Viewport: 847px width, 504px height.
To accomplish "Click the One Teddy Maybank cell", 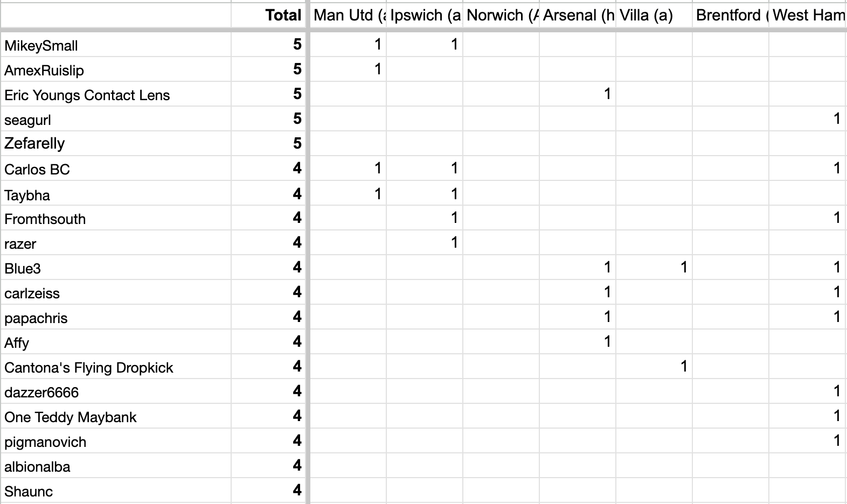I will click(116, 416).
